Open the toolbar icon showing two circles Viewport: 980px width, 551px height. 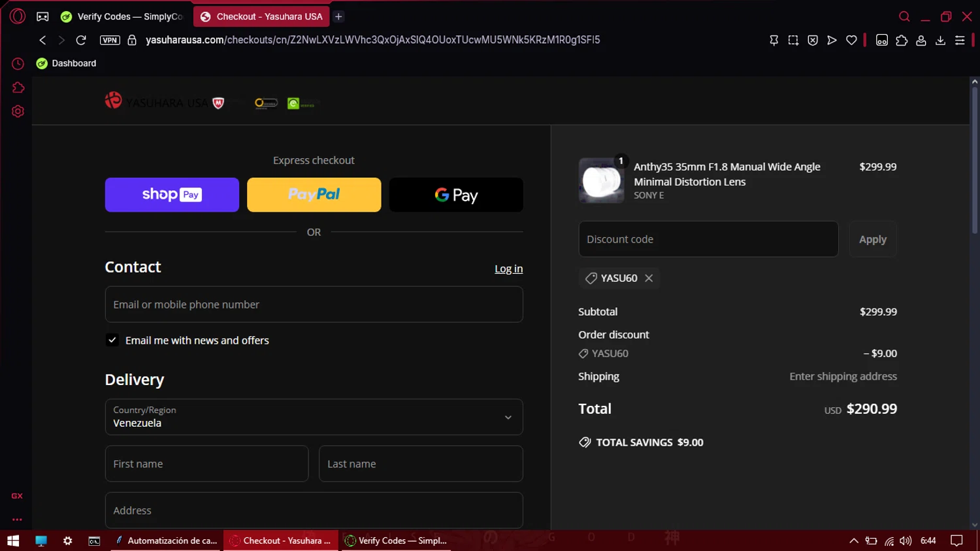point(882,41)
